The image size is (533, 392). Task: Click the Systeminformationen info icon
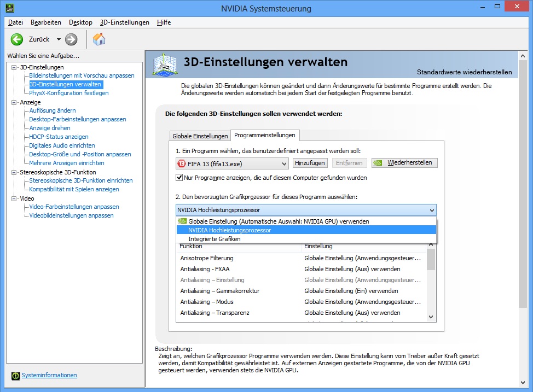coord(16,376)
